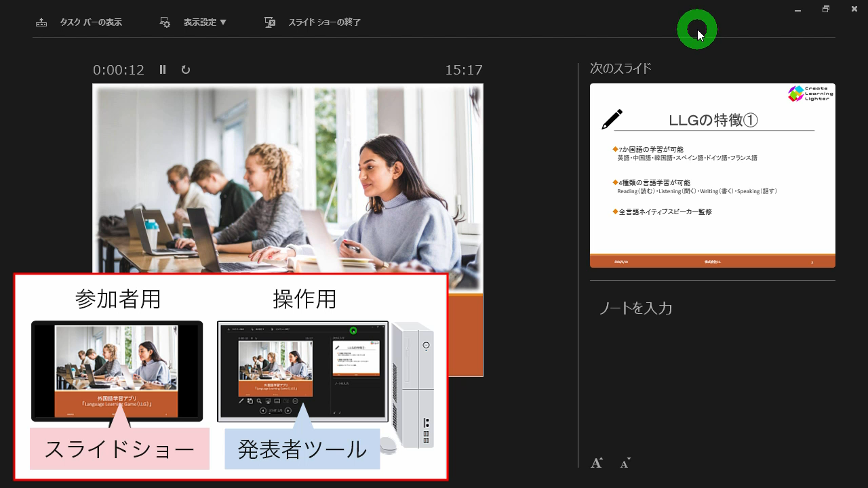Click the 参加者用 tablet image
This screenshot has height=488, width=868.
(x=117, y=371)
